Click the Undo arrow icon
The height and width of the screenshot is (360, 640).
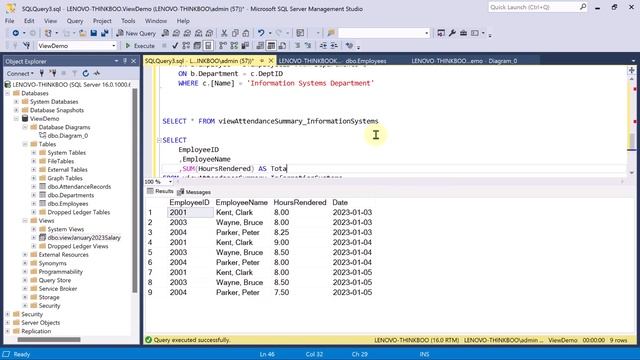261,33
